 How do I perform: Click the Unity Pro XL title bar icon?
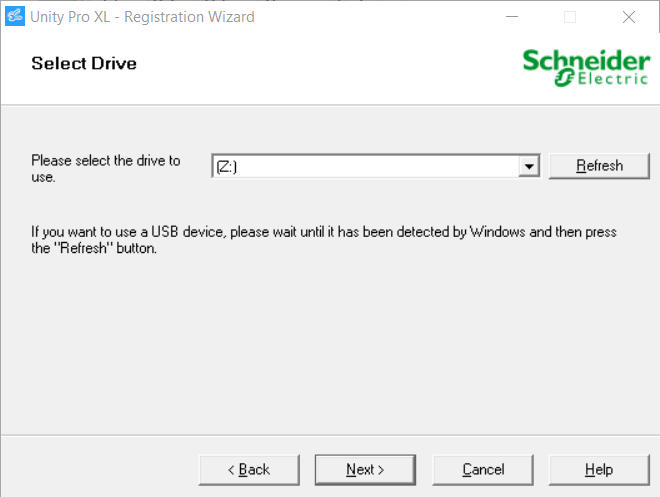(15, 16)
